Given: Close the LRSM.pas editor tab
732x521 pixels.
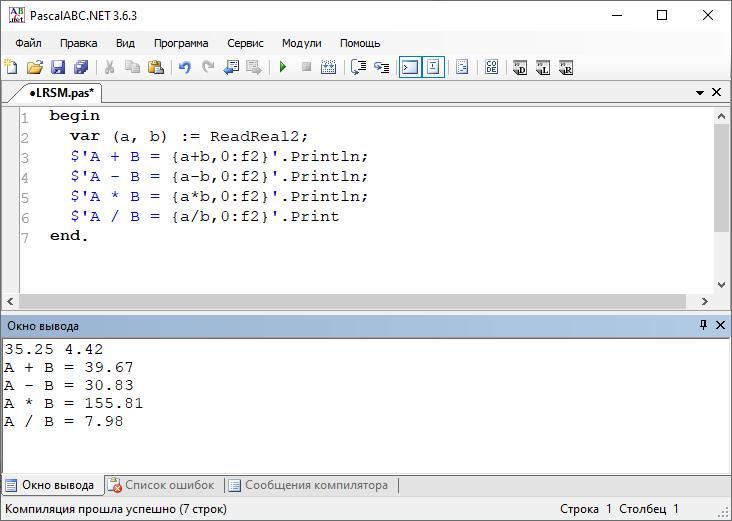Looking at the screenshot, I should pyautogui.click(x=717, y=93).
